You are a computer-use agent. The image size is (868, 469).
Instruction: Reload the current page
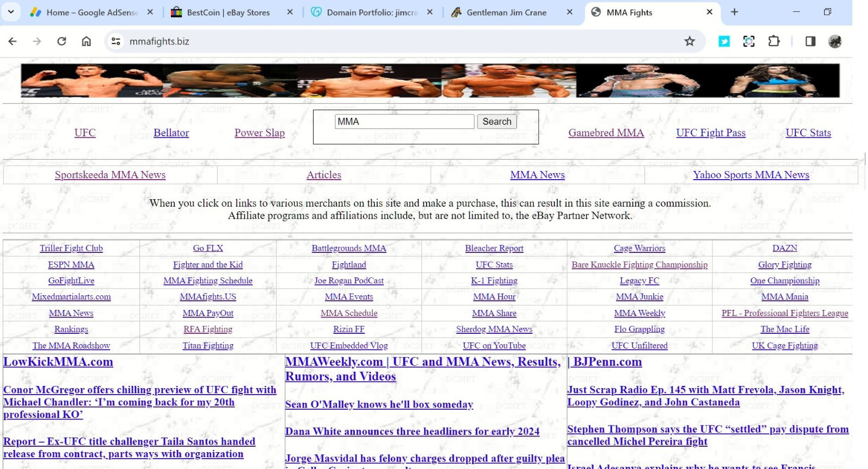coord(62,41)
